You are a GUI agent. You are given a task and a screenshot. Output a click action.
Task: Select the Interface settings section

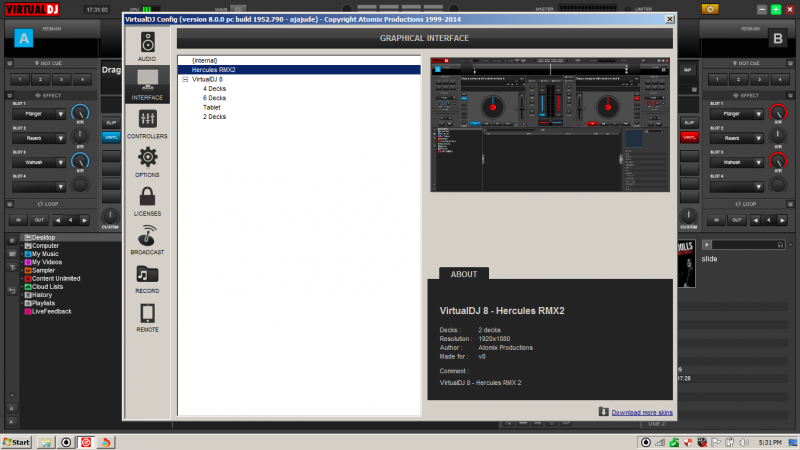(x=147, y=85)
